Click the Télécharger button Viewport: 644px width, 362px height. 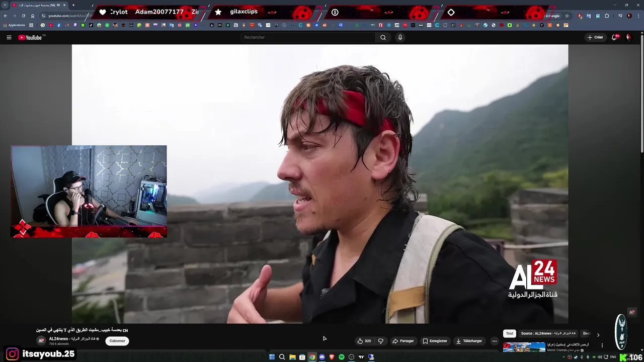469,341
